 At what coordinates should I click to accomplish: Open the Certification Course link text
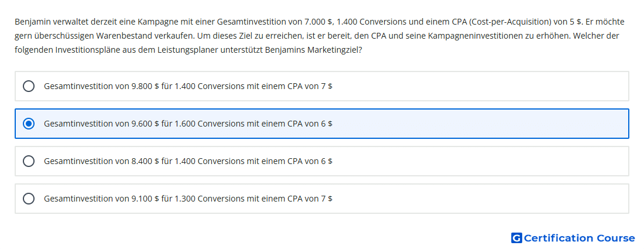[579, 238]
